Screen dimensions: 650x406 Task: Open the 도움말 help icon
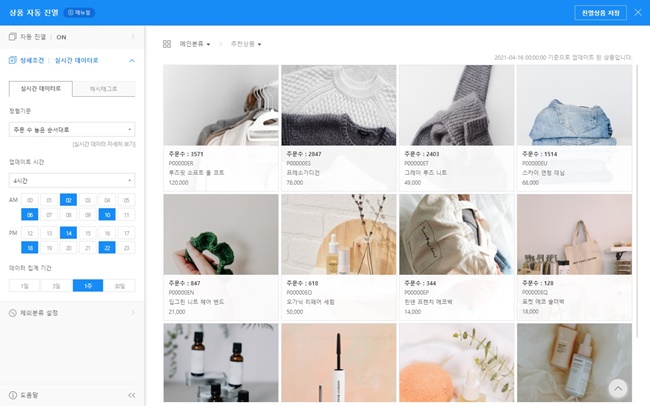point(12,395)
